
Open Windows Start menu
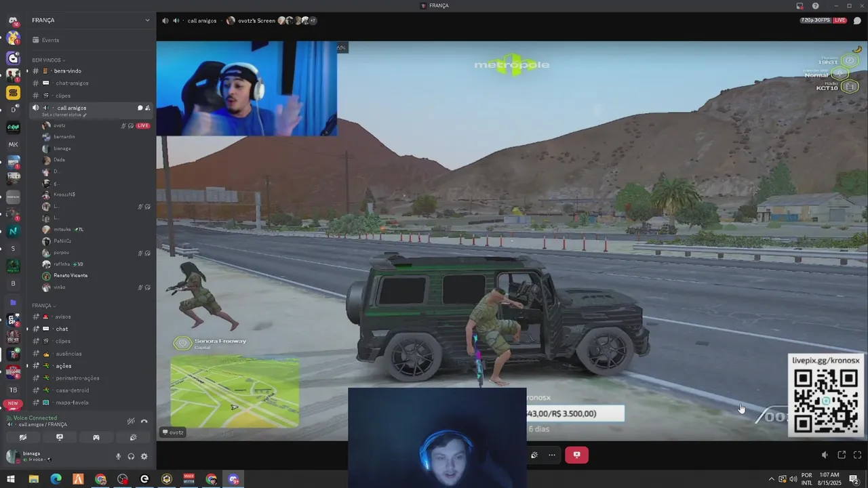point(11,479)
